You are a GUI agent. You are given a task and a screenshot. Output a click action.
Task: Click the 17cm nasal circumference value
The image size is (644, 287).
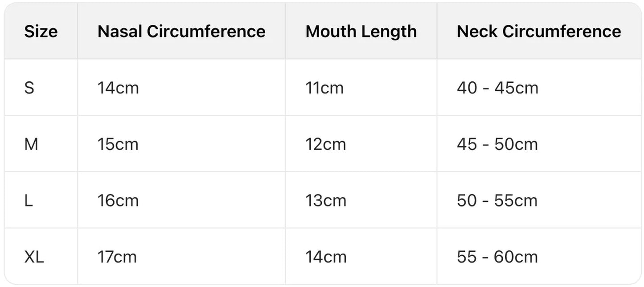pos(118,257)
